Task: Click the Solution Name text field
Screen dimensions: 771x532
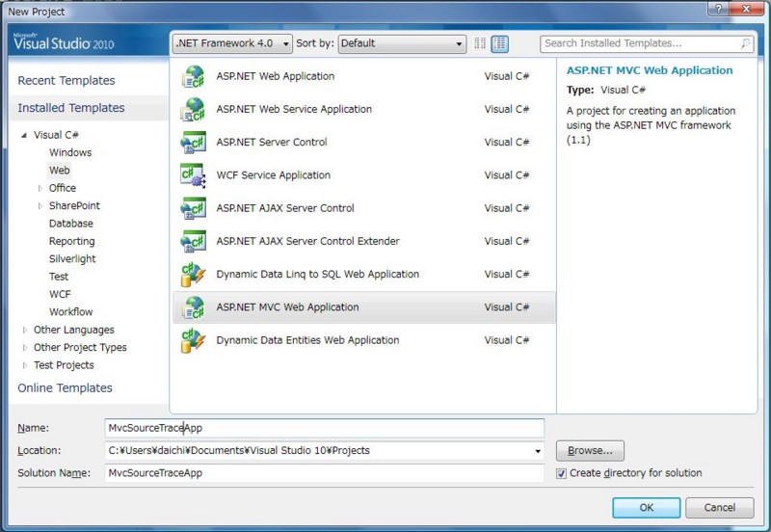Action: pyautogui.click(x=325, y=473)
